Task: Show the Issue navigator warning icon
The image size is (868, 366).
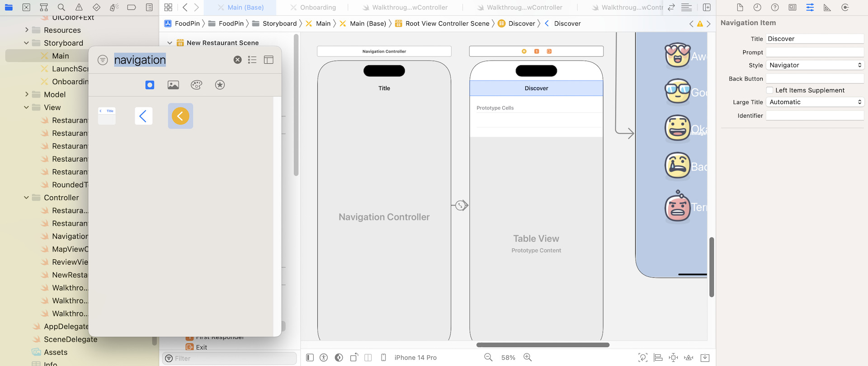Action: pos(79,7)
